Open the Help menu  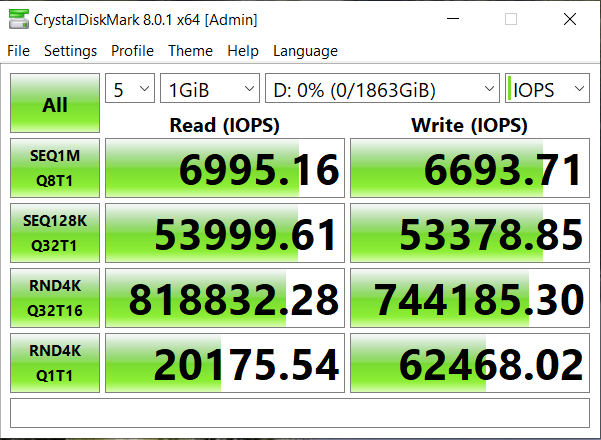243,51
